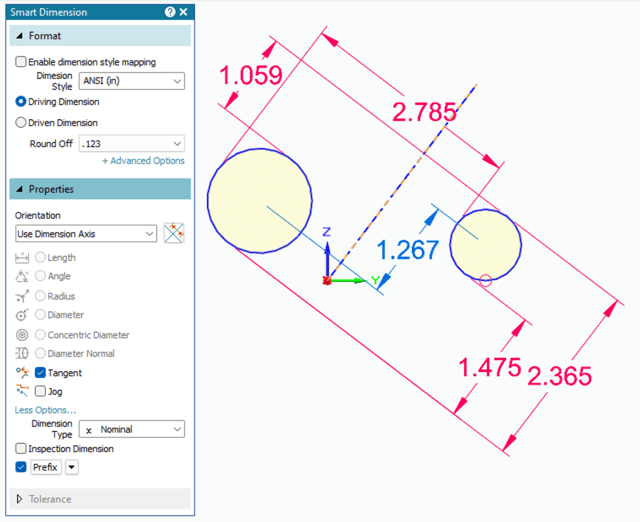Click the Advanced Options link

pyautogui.click(x=143, y=161)
